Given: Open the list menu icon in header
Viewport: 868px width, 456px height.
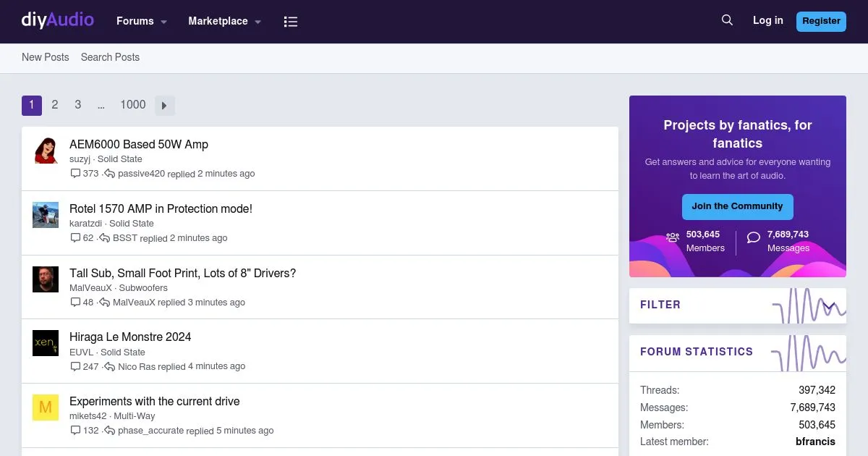Looking at the screenshot, I should [291, 22].
